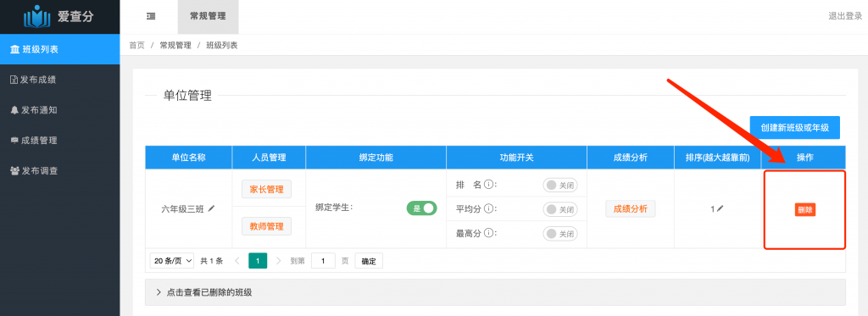The image size is (868, 316).
Task: Click the 操作 column header
Action: 804,158
